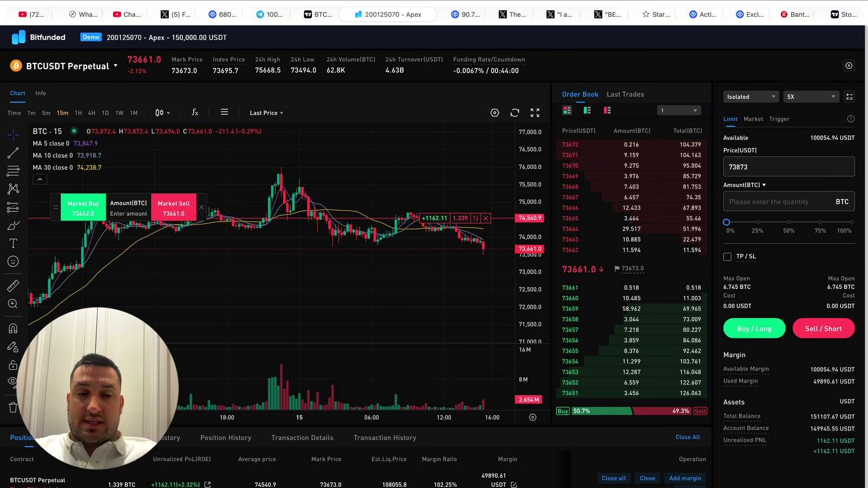Hide all drawings with eye icon
The height and width of the screenshot is (488, 868).
click(13, 382)
